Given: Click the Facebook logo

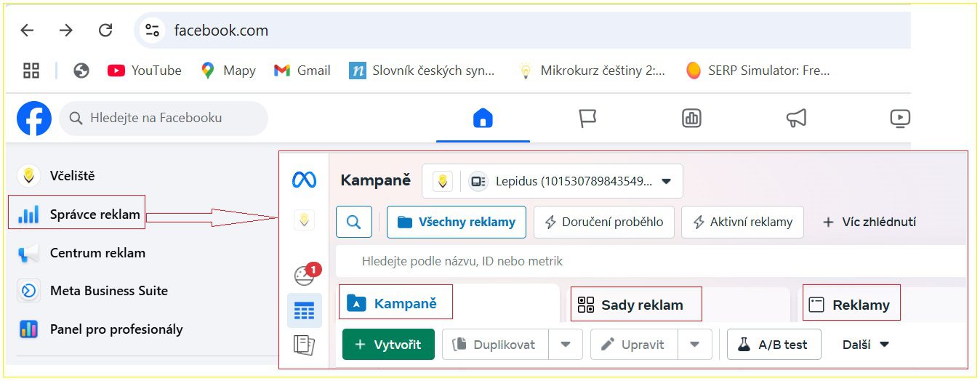Looking at the screenshot, I should click(34, 118).
